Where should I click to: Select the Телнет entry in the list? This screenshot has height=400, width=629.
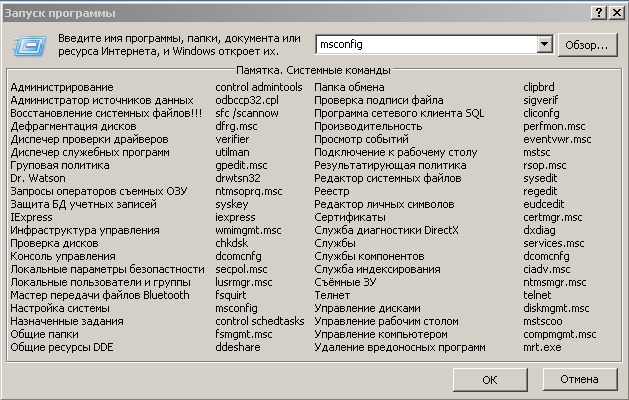tap(333, 296)
